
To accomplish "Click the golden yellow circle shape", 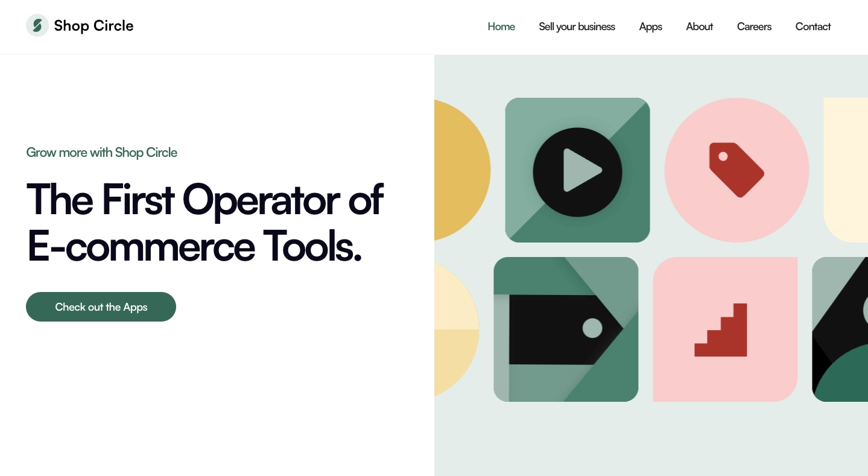I will 460,170.
